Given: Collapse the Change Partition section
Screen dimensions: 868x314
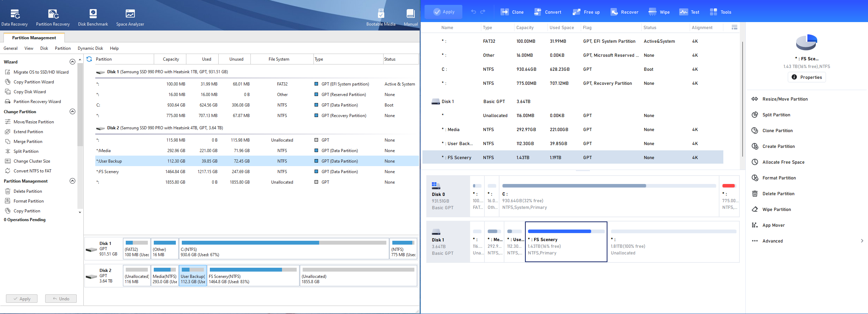Looking at the screenshot, I should 73,111.
